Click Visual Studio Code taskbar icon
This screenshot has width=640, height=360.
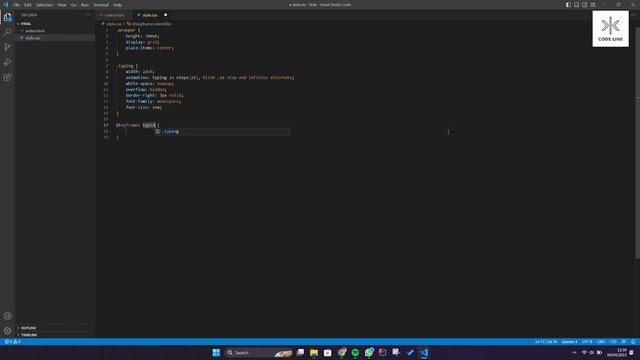(424, 353)
